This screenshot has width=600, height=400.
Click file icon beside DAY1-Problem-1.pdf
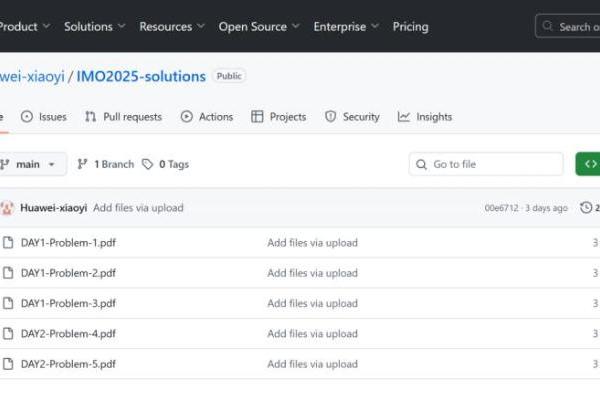point(8,242)
